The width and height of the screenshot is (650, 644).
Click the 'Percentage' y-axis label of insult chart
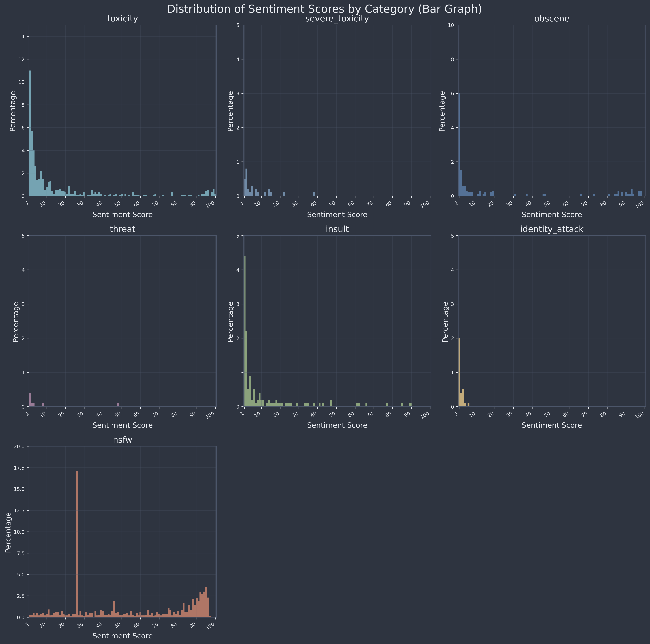[230, 321]
